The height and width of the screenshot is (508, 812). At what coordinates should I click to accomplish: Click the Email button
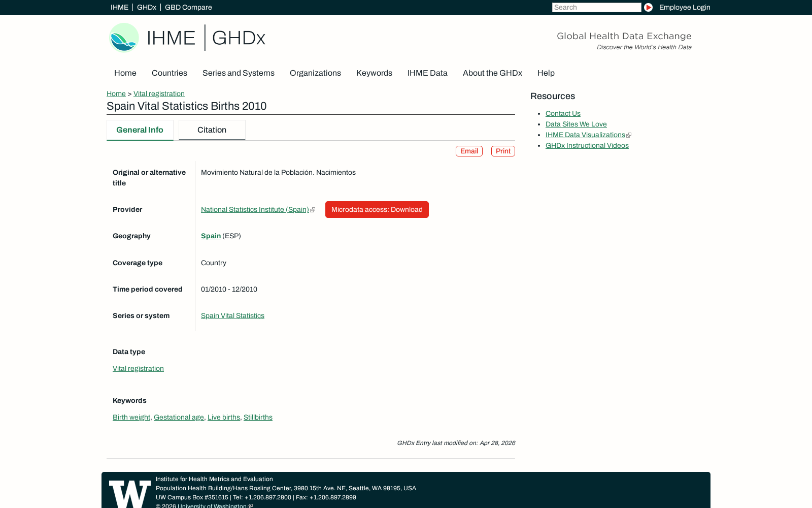click(x=469, y=151)
